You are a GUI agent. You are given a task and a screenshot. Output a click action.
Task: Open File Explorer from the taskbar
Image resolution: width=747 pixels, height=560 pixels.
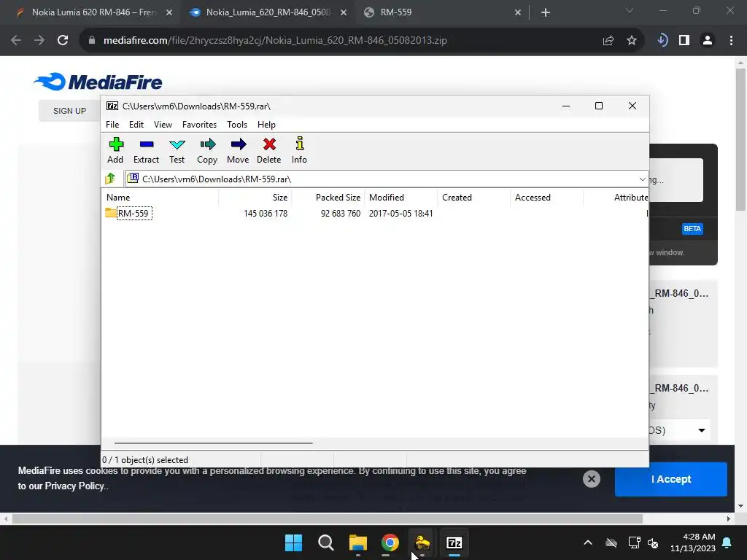click(x=357, y=542)
